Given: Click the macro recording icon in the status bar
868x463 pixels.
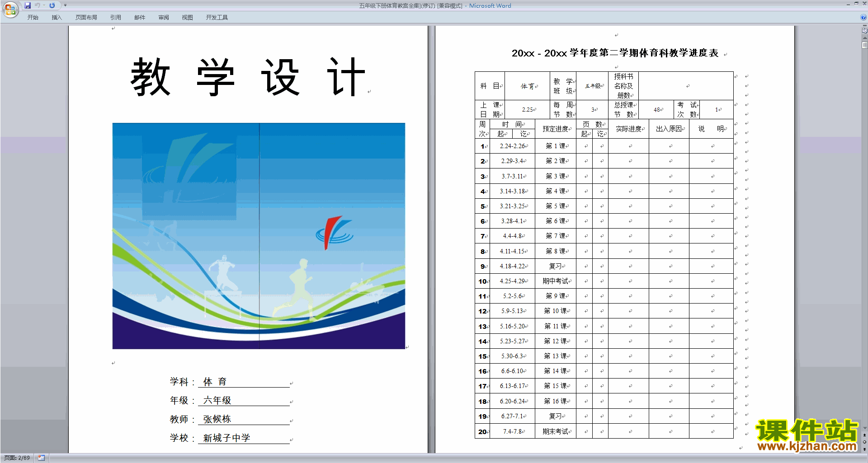Looking at the screenshot, I should tap(41, 458).
